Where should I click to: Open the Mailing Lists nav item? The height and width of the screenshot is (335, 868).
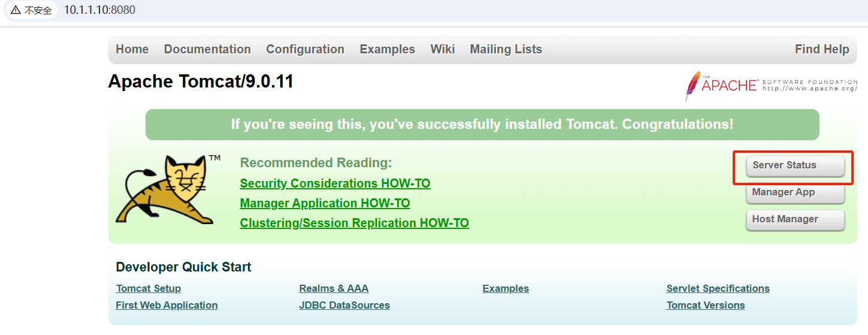[506, 49]
